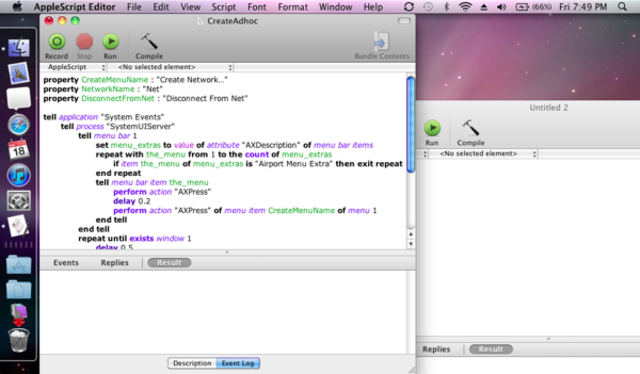Click the scroll down arrow in script editor
Image resolution: width=640 pixels, height=374 pixels.
pyautogui.click(x=411, y=244)
